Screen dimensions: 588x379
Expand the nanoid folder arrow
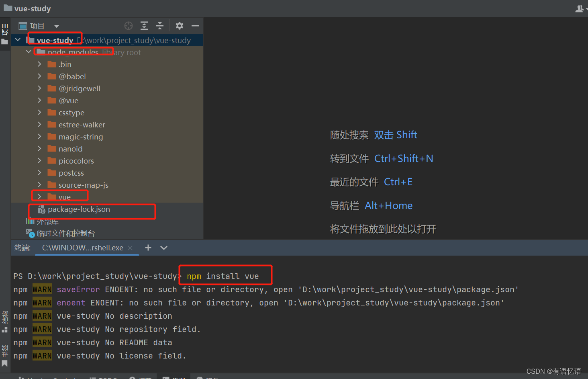39,148
